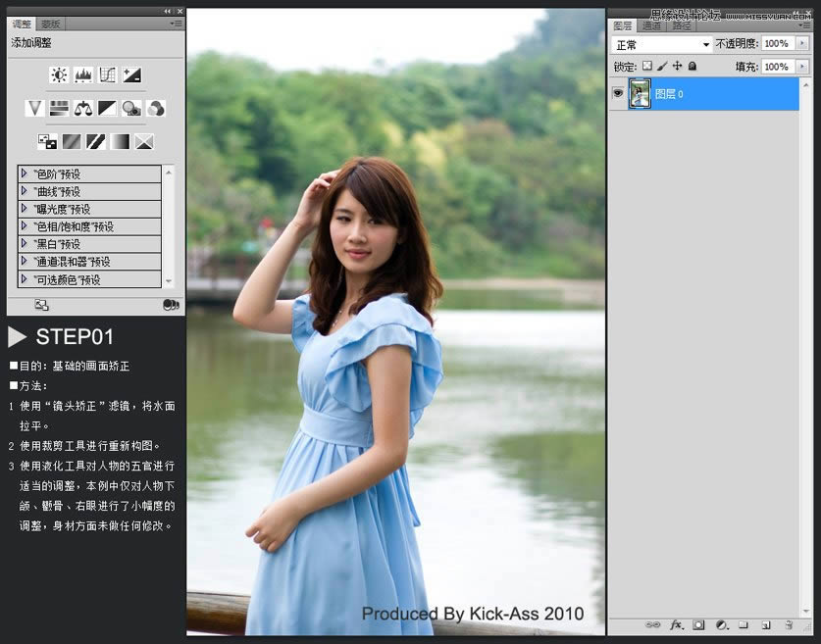Select the Brightness/Contrast adjustment icon

pyautogui.click(x=58, y=74)
